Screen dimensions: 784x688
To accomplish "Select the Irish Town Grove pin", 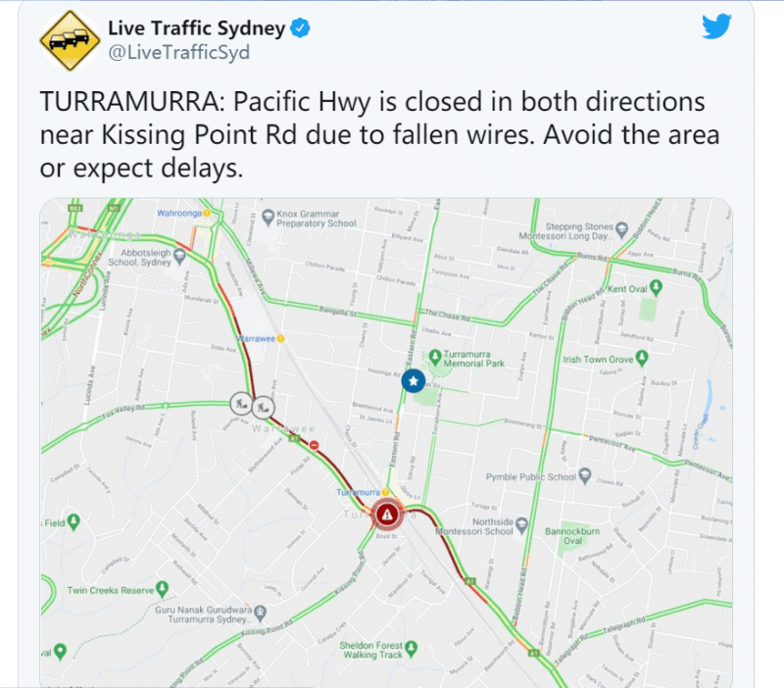I will 642,358.
